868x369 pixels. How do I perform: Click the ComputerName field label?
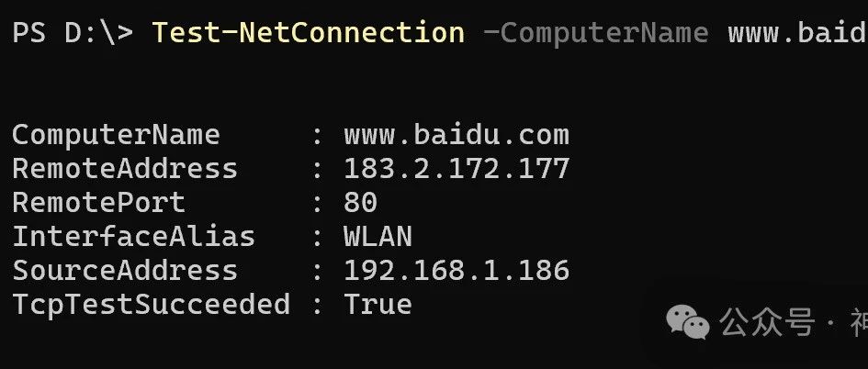pyautogui.click(x=117, y=136)
